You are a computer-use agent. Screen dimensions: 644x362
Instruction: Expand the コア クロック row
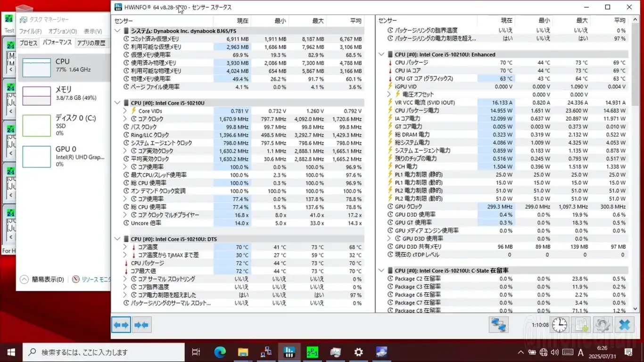125,119
